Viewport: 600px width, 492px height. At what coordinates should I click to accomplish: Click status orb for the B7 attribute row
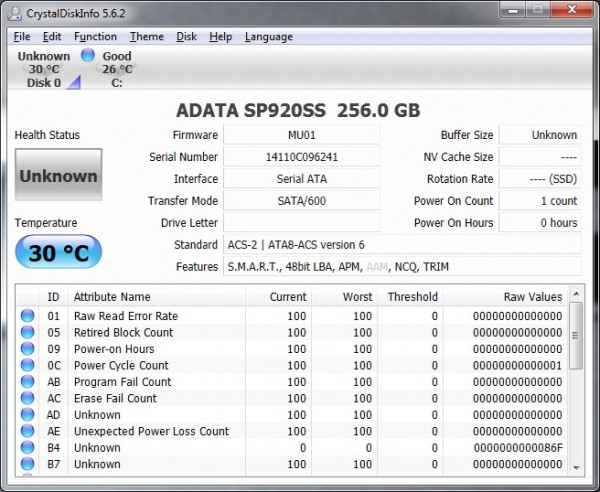pos(27,464)
